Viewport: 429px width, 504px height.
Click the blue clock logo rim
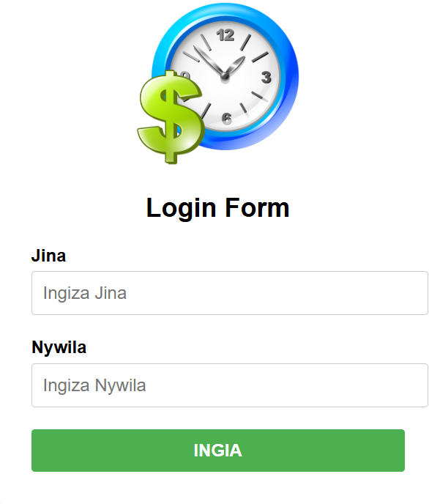[291, 77]
